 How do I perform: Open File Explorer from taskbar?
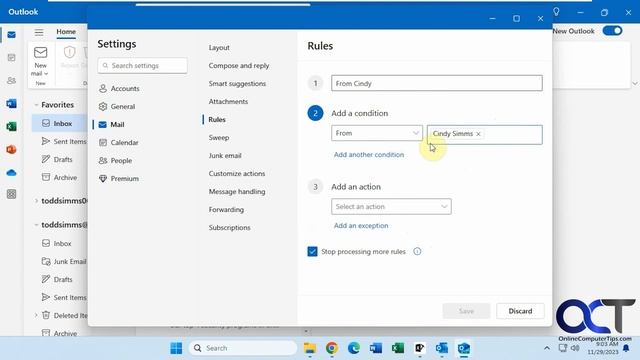(x=310, y=348)
